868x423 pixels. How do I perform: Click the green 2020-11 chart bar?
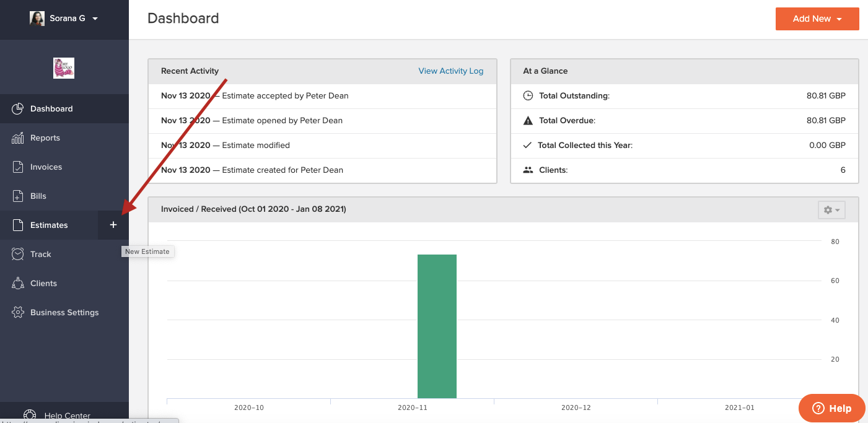pyautogui.click(x=437, y=326)
